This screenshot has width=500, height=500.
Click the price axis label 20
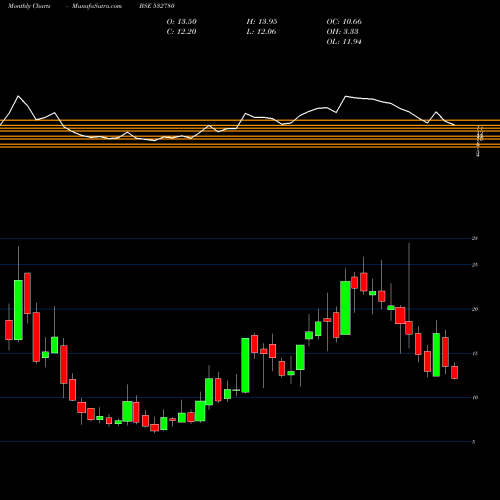[475, 309]
